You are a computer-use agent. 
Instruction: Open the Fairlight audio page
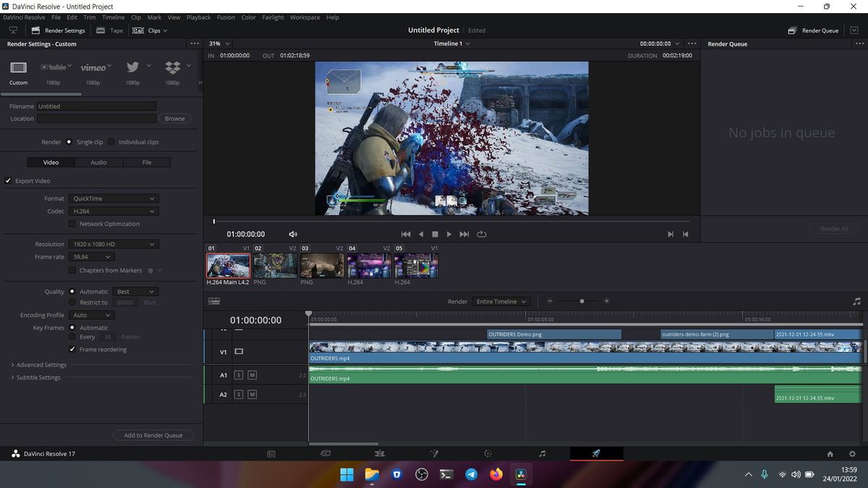point(542,453)
